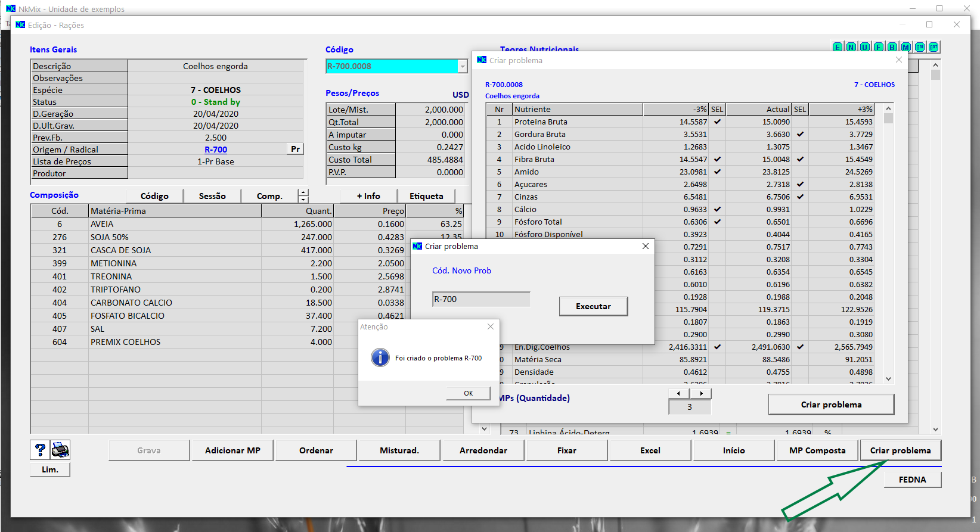The height and width of the screenshot is (532, 980).
Task: Click the green U icon button
Action: tap(865, 47)
